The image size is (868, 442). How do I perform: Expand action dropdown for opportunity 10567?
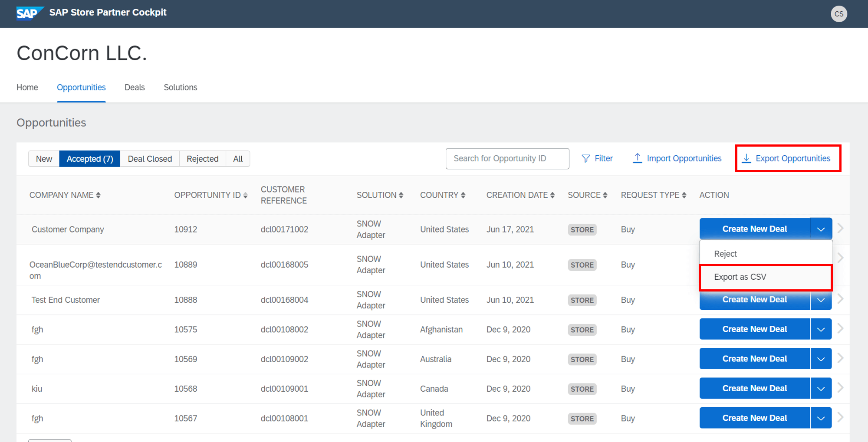[821, 418]
